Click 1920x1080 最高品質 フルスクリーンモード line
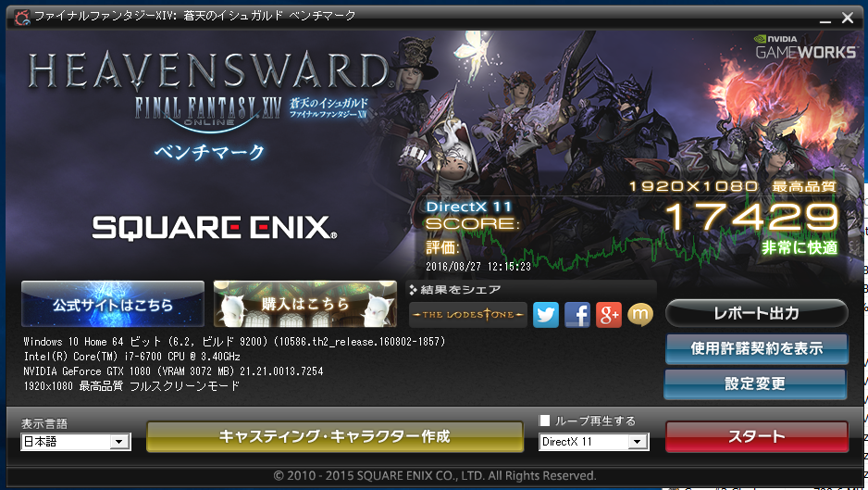 click(x=131, y=385)
